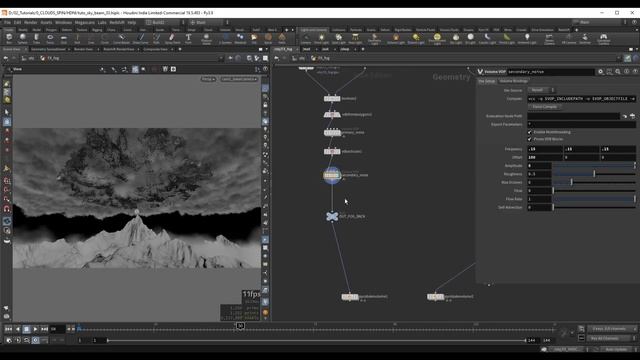Image resolution: width=640 pixels, height=360 pixels.
Task: Select the Spray Paint shelf tool
Action: point(172,38)
